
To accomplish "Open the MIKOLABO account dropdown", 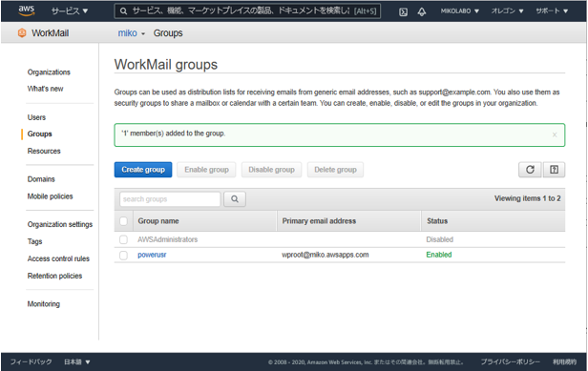I will [460, 11].
